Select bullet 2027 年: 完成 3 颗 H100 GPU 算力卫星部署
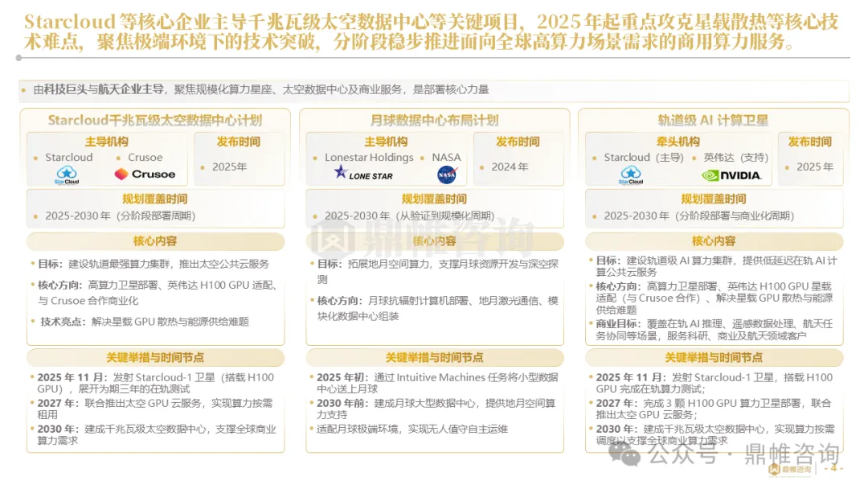Screen dimensions: 868x489 coord(714,409)
